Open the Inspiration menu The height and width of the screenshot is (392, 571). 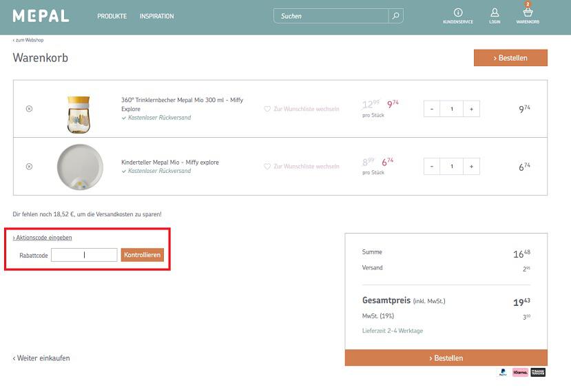click(x=156, y=17)
